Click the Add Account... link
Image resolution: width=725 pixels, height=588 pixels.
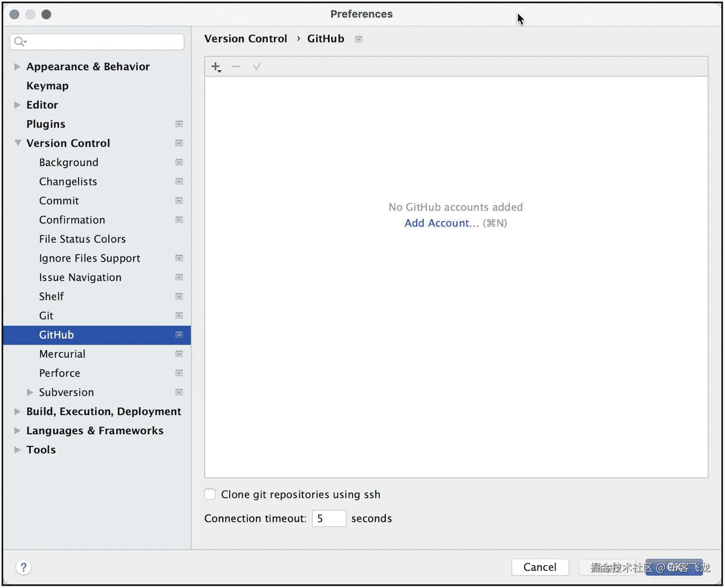point(441,223)
